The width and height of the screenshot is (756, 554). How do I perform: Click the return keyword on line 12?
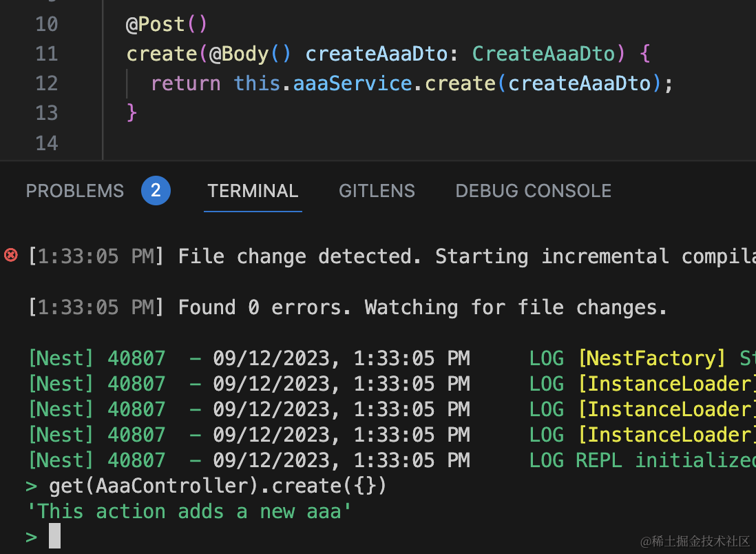pos(185,83)
